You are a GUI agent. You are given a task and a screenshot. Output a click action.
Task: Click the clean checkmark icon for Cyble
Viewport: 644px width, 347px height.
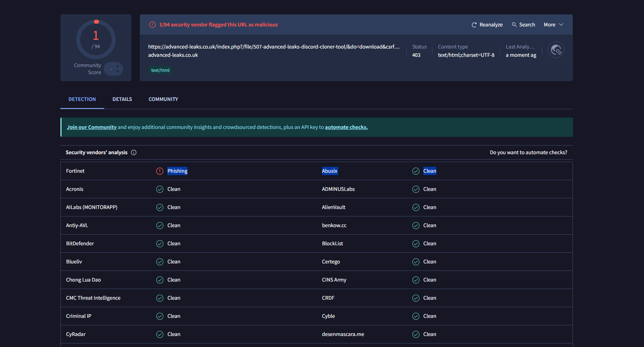[416, 316]
